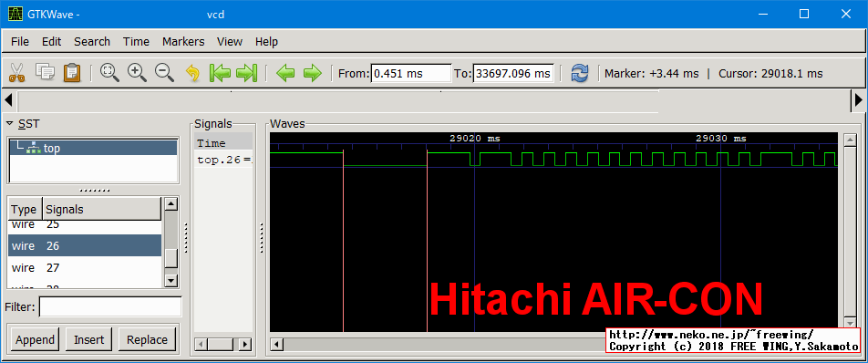
Task: Click the Signals pane horizontal scroll left arrow
Action: (201, 345)
